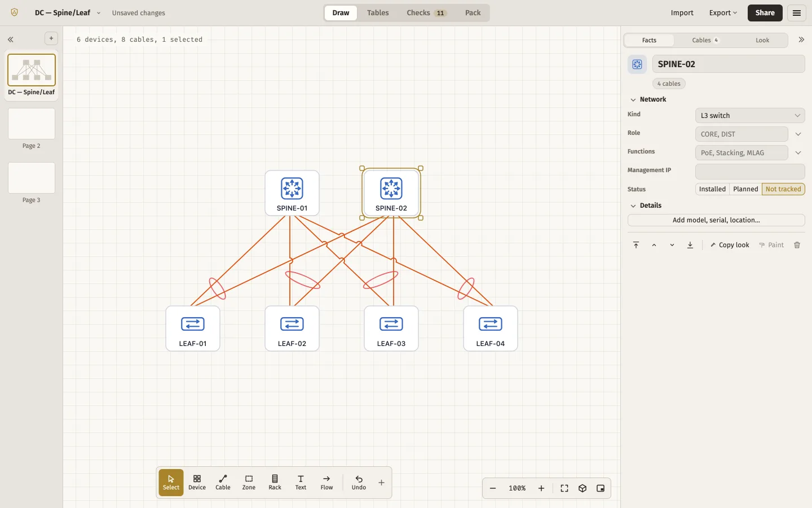Click the SPINE-02 device type icon
This screenshot has width=812, height=508.
coord(637,64)
